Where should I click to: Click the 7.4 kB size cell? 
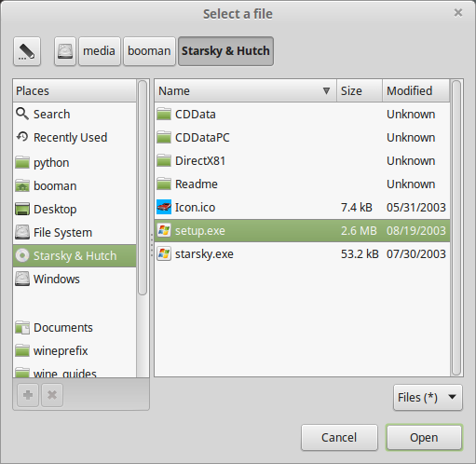click(x=357, y=208)
